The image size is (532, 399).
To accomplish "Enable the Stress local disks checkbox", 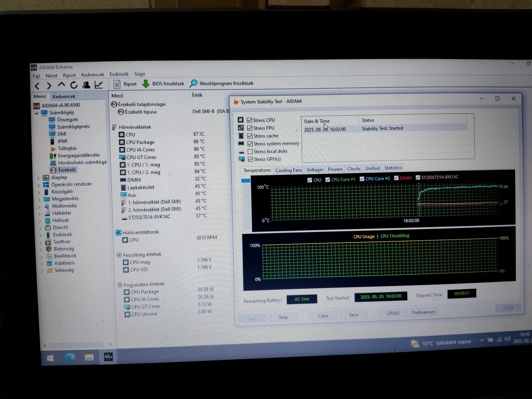I will tap(250, 151).
